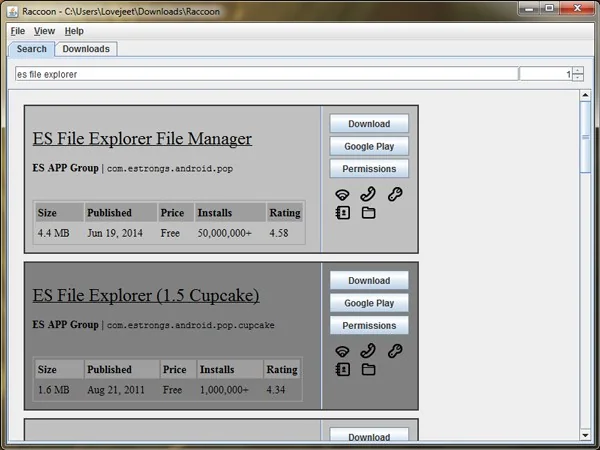
Task: Click the results scrollbar down arrow
Action: pos(585,435)
